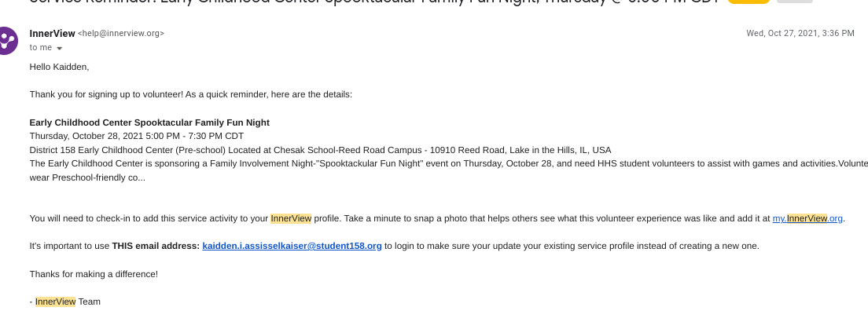
Task: Click the highlighted InnerView word before 'profile'
Action: point(291,218)
